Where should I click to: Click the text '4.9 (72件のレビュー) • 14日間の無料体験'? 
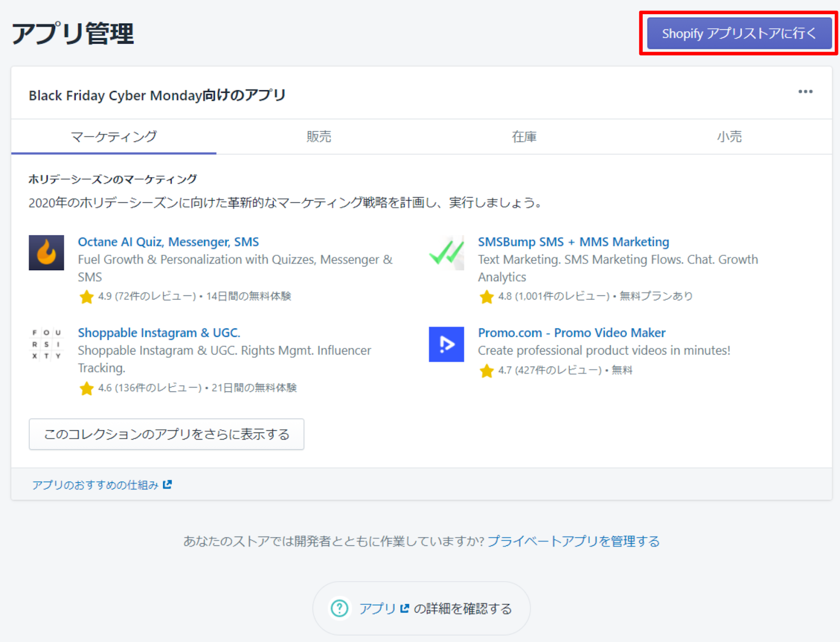click(195, 296)
